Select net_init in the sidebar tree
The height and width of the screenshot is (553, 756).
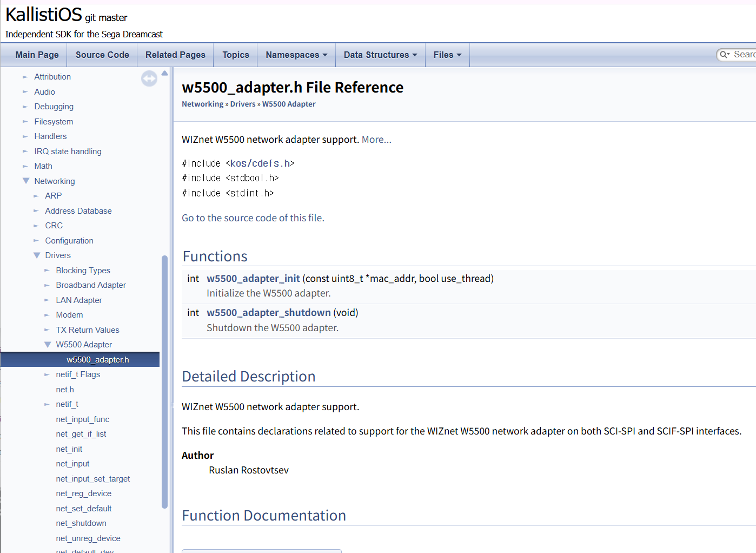[x=69, y=449]
